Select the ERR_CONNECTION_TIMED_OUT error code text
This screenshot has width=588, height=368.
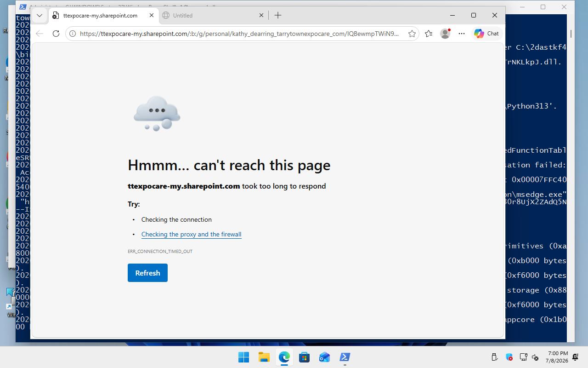160,251
